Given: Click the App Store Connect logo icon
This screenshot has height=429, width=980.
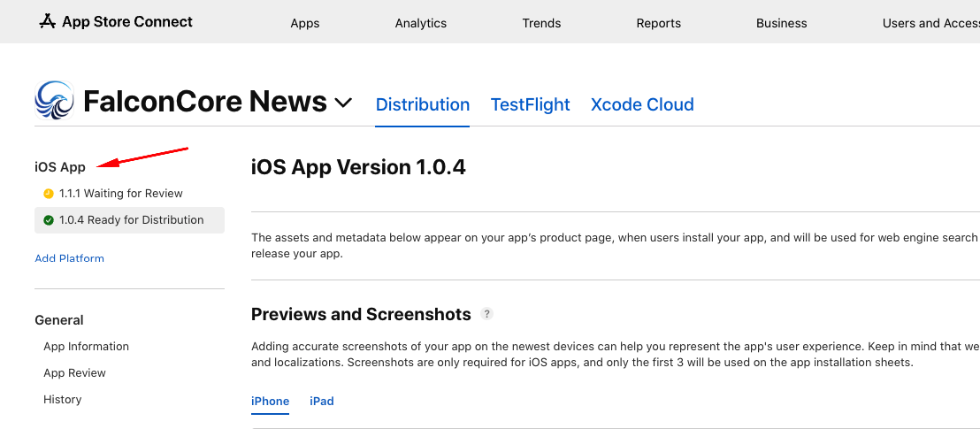Looking at the screenshot, I should click(48, 21).
